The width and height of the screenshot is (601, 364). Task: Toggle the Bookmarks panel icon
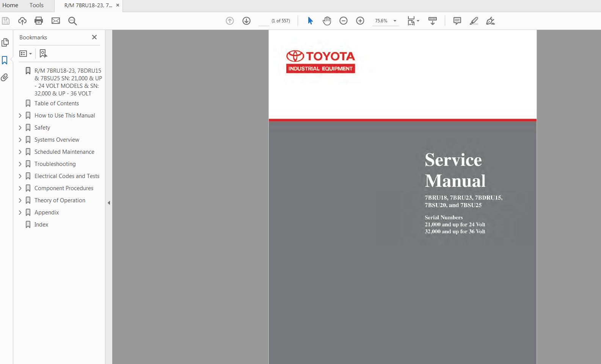5,60
